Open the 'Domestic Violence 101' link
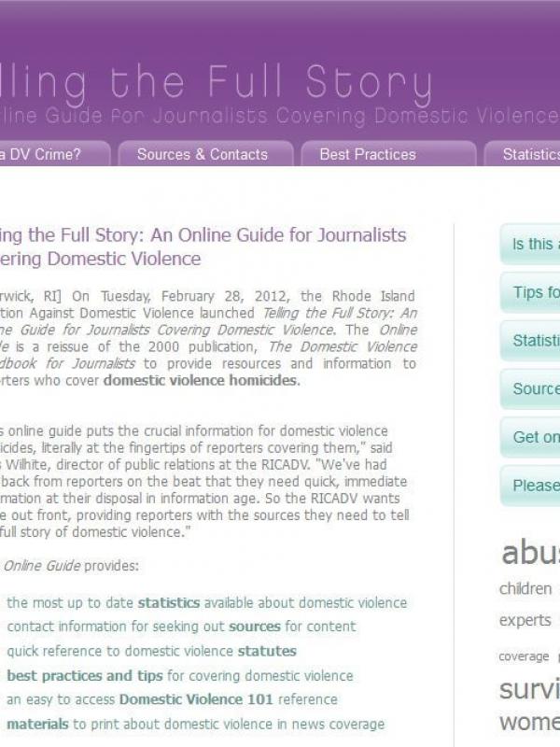 coord(196,699)
